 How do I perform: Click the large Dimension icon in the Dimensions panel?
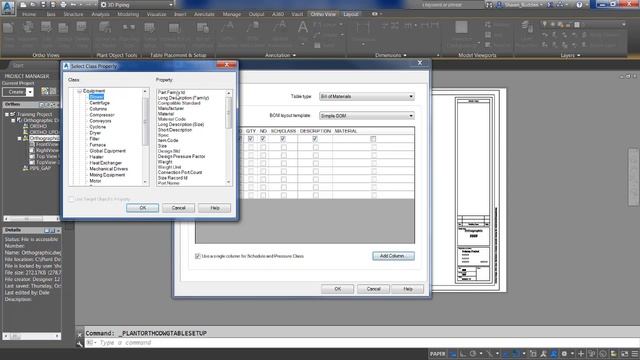click(x=362, y=28)
